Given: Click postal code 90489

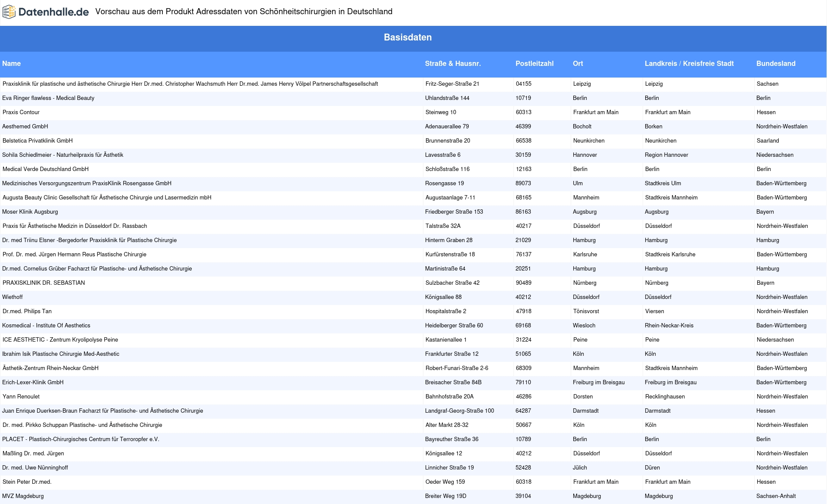Looking at the screenshot, I should click(524, 283).
